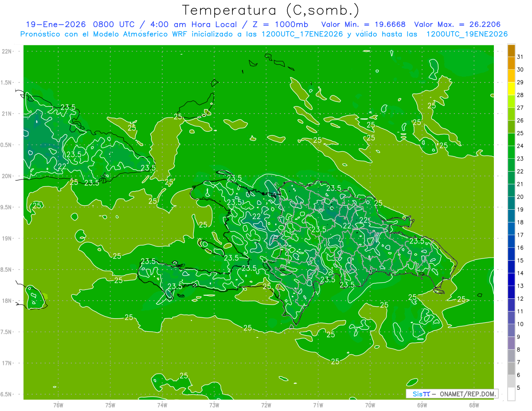Viewport: 532px width, 411px height.
Task: Pick the yellow legend swatch between 28 and 29
Action: click(x=511, y=89)
